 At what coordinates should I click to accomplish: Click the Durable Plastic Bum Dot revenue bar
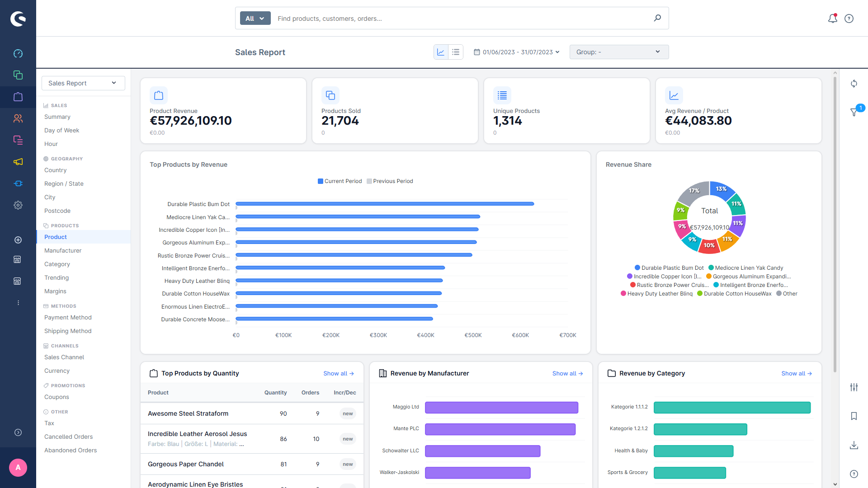pos(385,204)
